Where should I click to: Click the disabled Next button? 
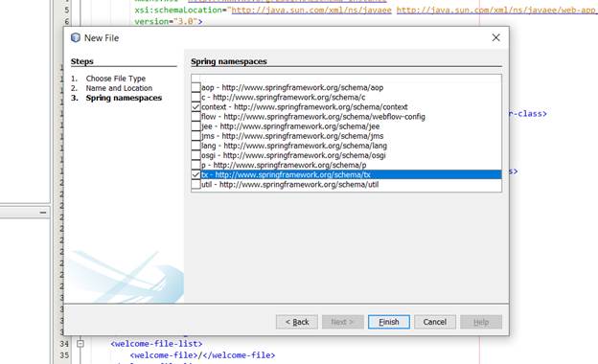coord(342,322)
